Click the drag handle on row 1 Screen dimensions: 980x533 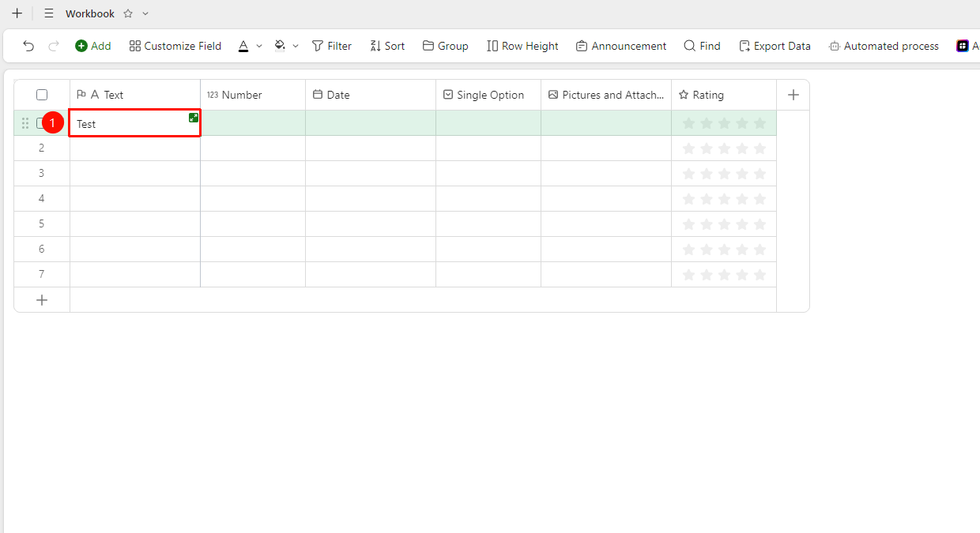click(x=25, y=123)
